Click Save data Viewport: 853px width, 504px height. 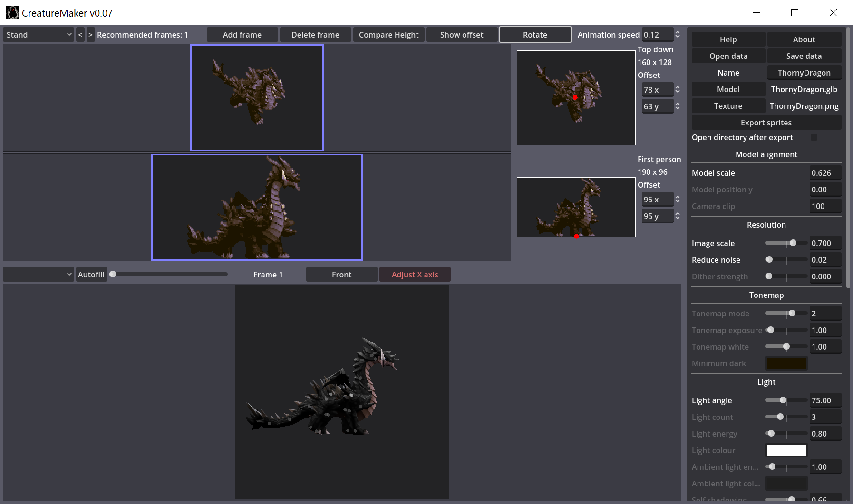pos(804,56)
